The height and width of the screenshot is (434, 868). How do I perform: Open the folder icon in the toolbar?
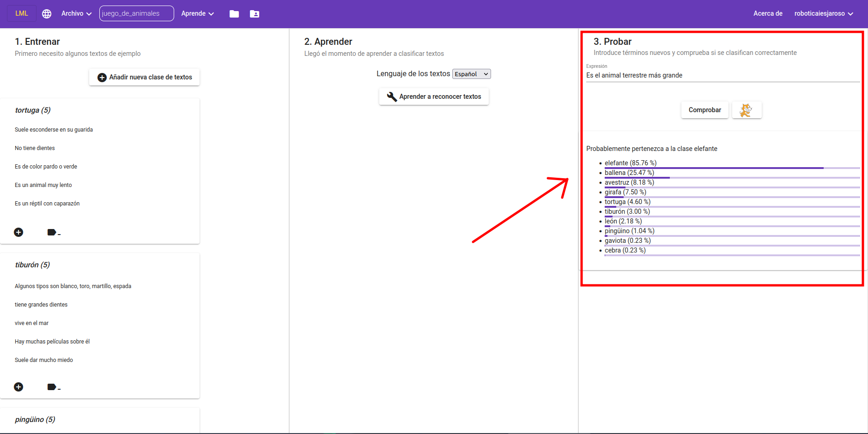coord(234,14)
